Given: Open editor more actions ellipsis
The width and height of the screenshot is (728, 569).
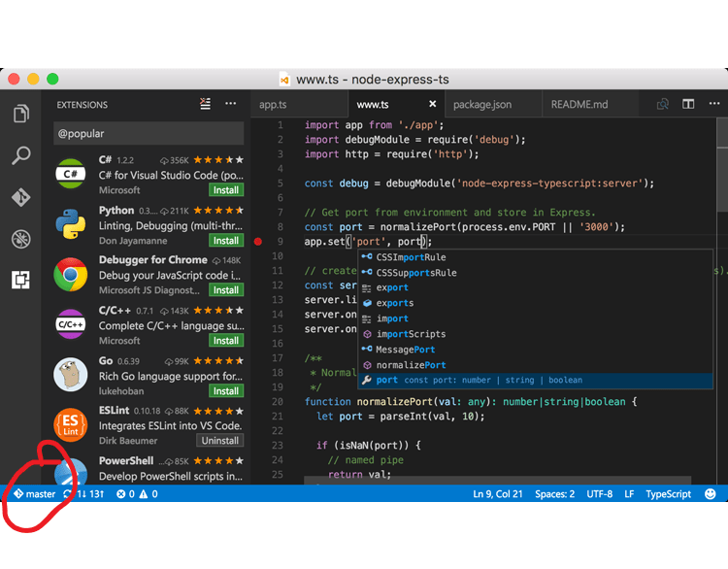Looking at the screenshot, I should point(714,104).
